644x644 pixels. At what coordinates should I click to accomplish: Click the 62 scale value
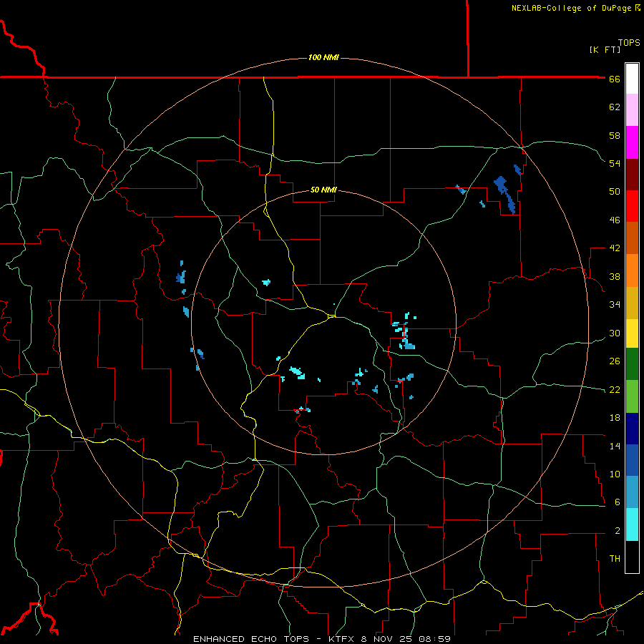click(615, 107)
